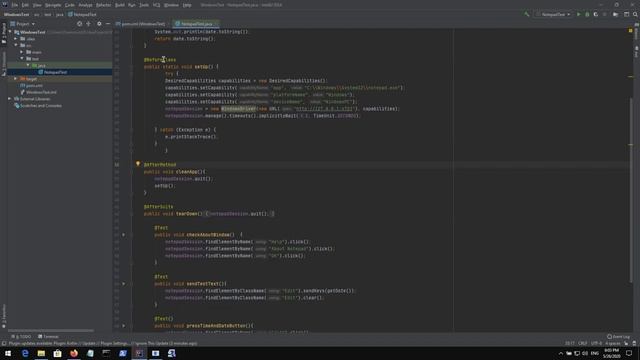Open the Event Log button
The image size is (640, 360).
click(x=619, y=337)
